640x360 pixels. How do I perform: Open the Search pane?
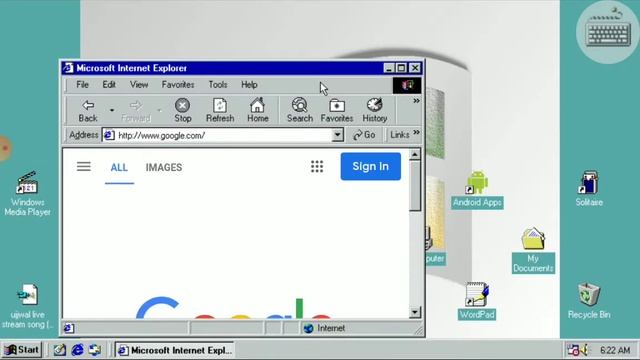tap(300, 110)
